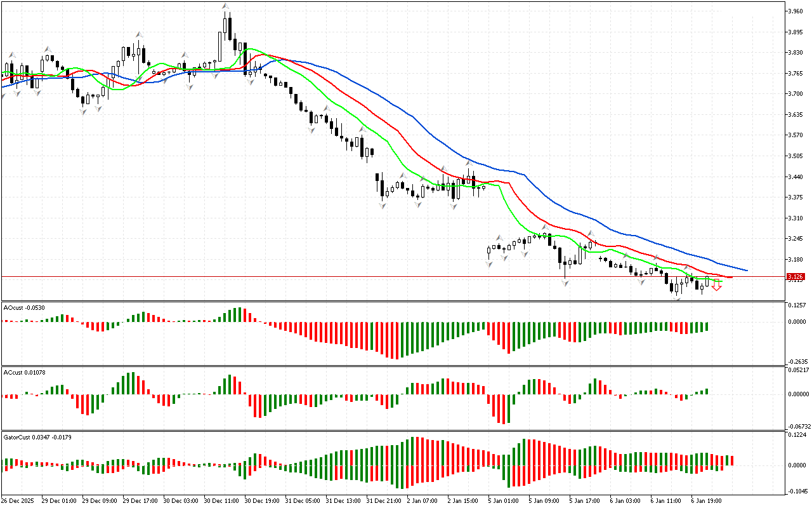The height and width of the screenshot is (508, 812).
Task: Click the 0.1224 value on the GatorCust scale
Action: [796, 435]
